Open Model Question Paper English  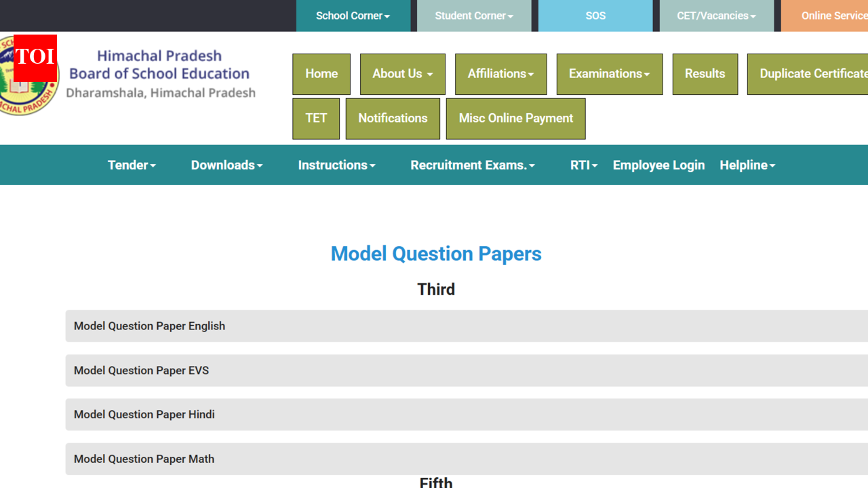pos(467,326)
